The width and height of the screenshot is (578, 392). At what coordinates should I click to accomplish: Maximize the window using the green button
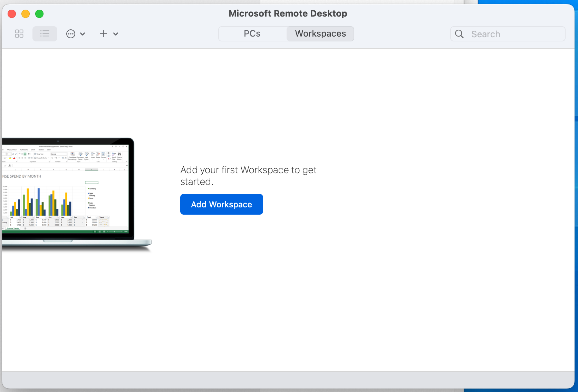39,14
